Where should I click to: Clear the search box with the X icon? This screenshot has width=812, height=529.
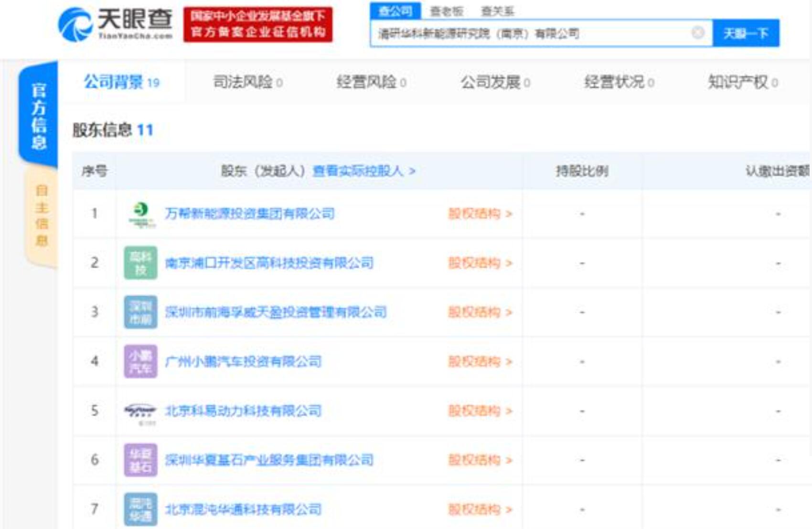click(698, 32)
